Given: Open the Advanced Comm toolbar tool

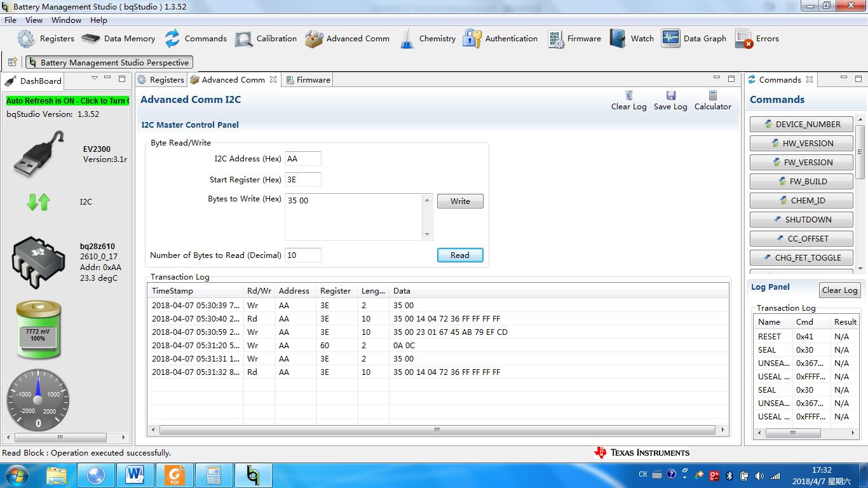Looking at the screenshot, I should point(347,39).
